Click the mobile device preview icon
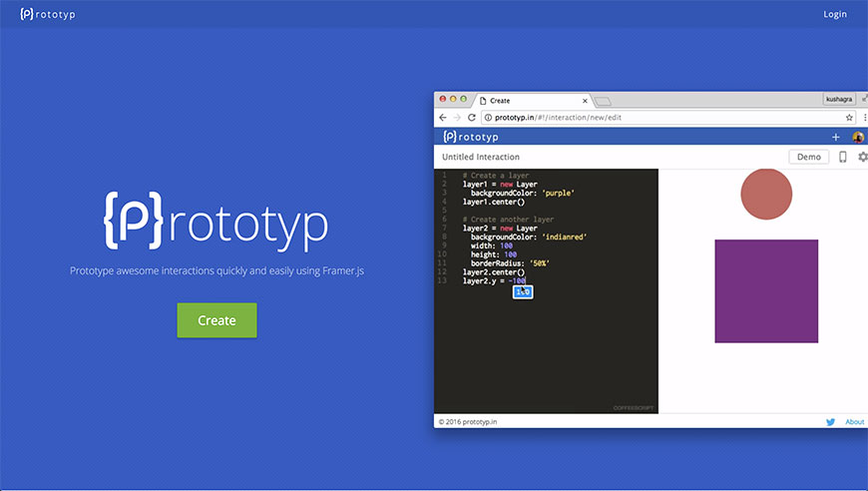Image resolution: width=868 pixels, height=491 pixels. (843, 158)
